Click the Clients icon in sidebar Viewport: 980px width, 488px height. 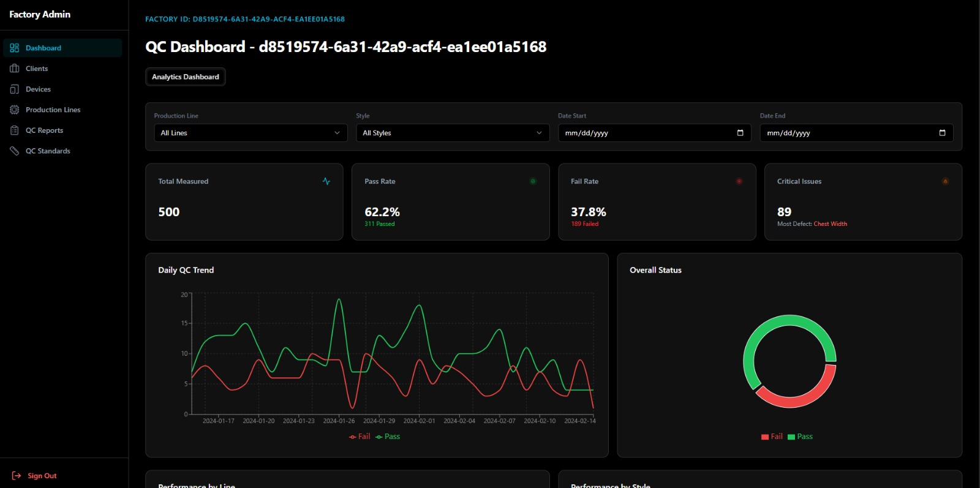click(15, 69)
